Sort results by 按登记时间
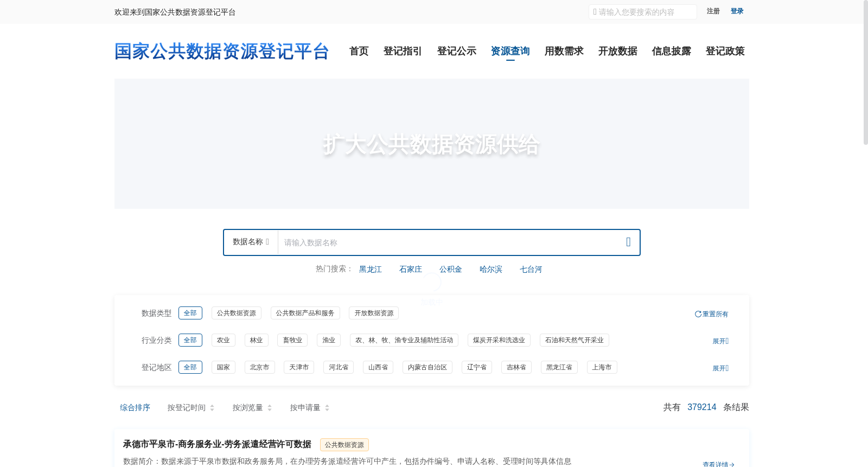Viewport: 868px width, 467px height. pyautogui.click(x=187, y=407)
